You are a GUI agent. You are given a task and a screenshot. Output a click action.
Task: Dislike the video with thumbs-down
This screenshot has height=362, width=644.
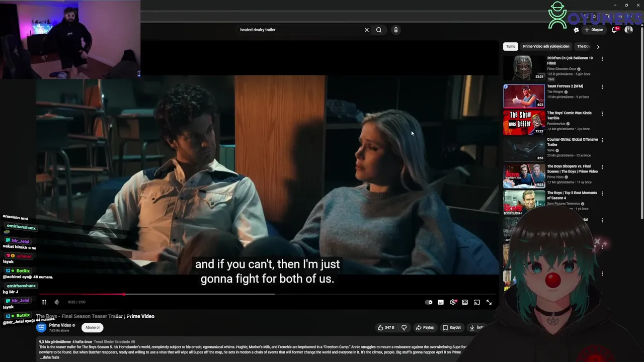[x=404, y=328]
